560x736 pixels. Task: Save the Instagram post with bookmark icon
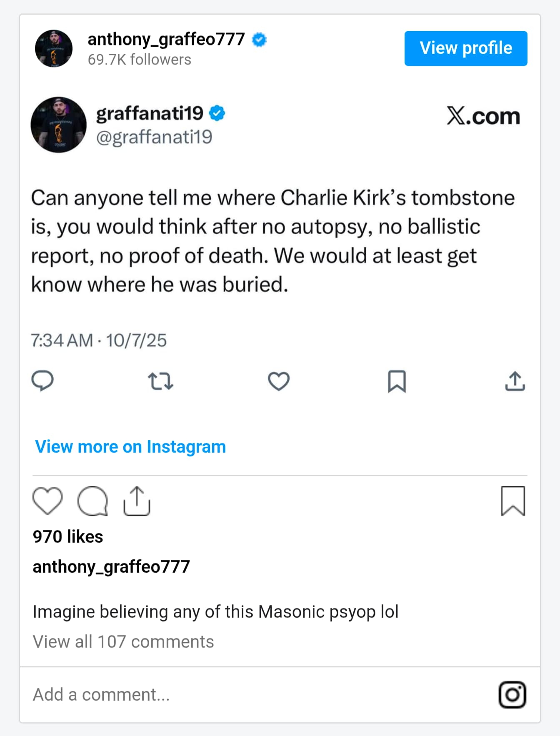coord(512,501)
